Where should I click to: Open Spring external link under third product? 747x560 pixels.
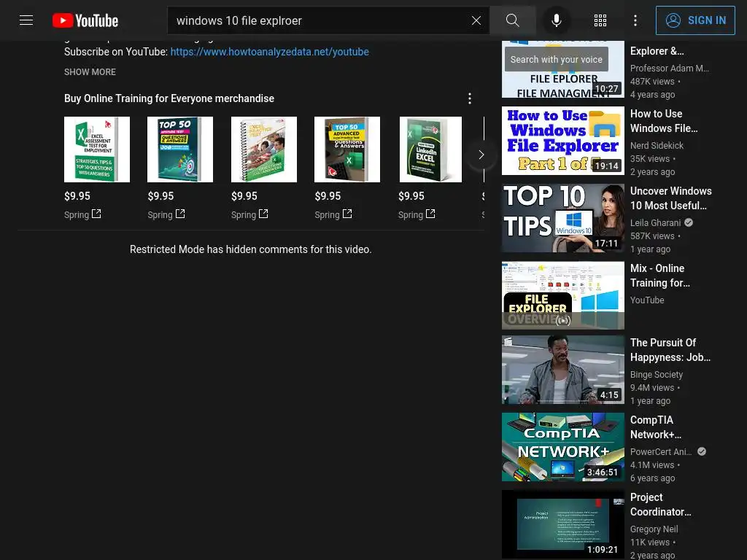click(x=249, y=215)
